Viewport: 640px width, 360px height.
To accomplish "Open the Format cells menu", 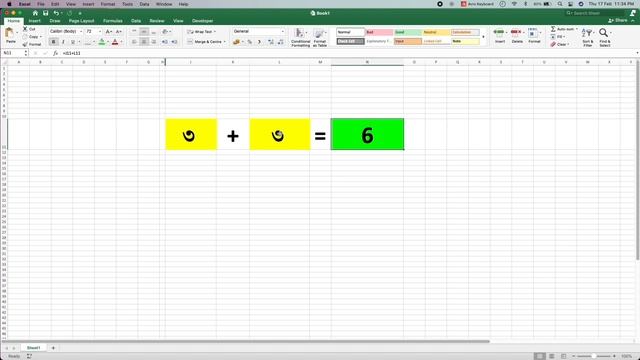I will pyautogui.click(x=534, y=36).
